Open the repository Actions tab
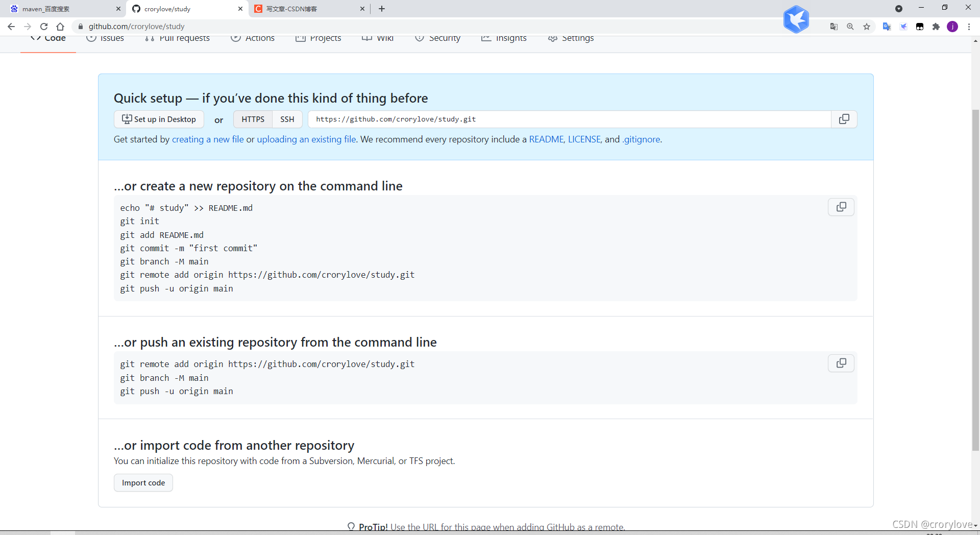Screen dimensions: 980x535 point(253,39)
